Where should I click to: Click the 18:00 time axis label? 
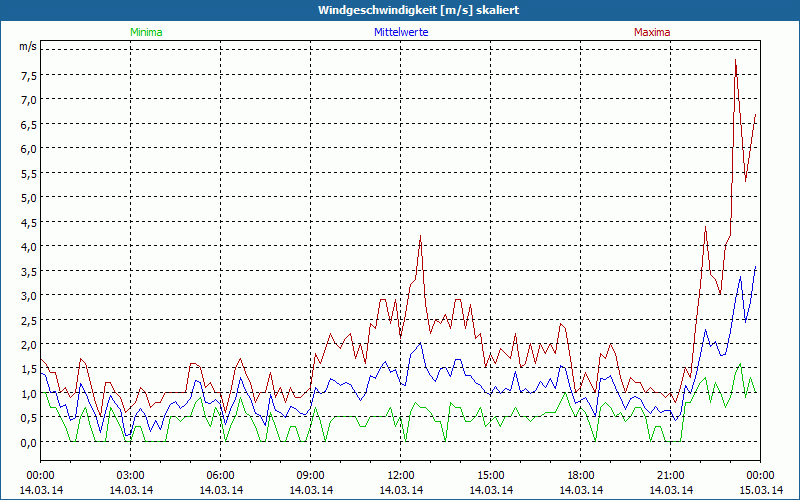tap(581, 476)
